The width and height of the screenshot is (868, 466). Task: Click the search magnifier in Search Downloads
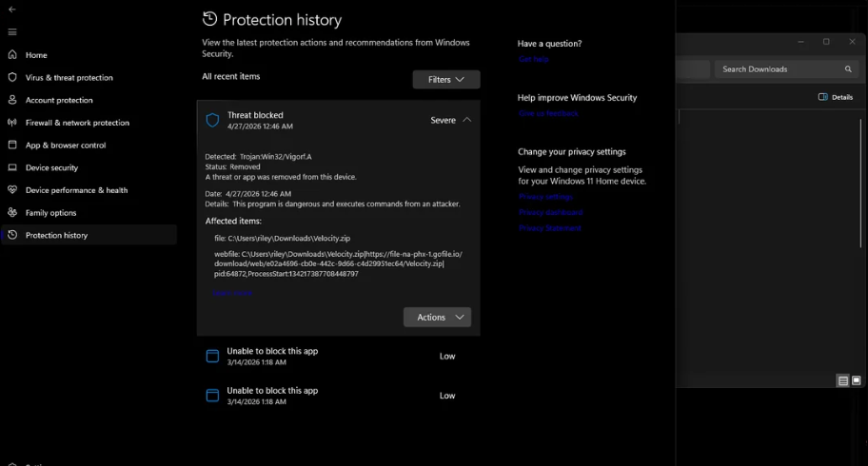[x=848, y=69]
